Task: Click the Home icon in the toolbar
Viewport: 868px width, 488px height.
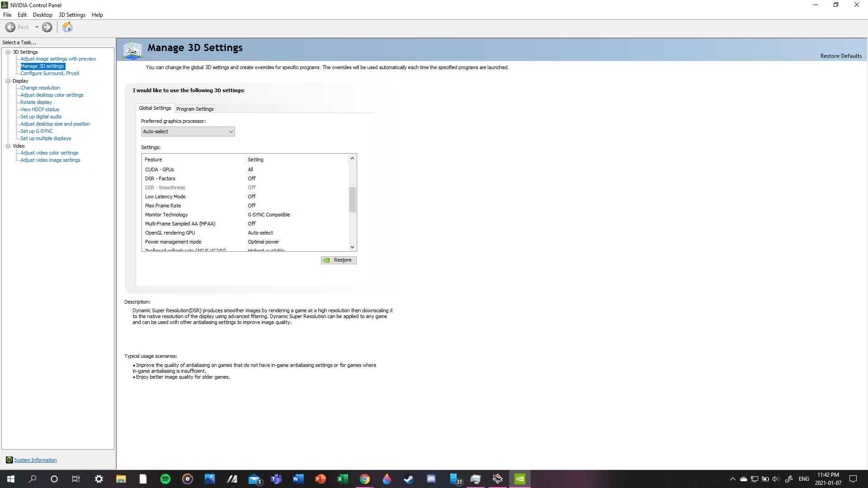Action: point(67,27)
